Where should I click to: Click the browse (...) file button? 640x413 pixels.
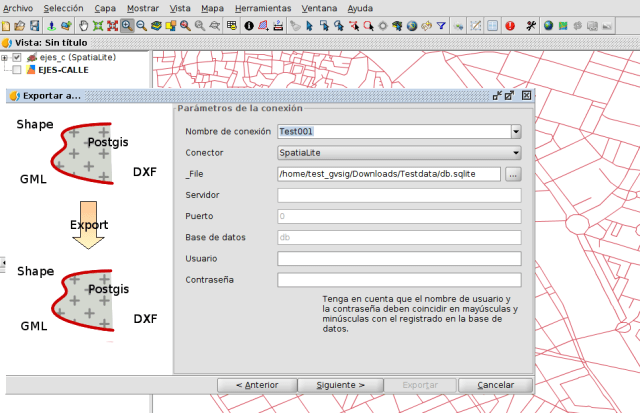point(514,174)
